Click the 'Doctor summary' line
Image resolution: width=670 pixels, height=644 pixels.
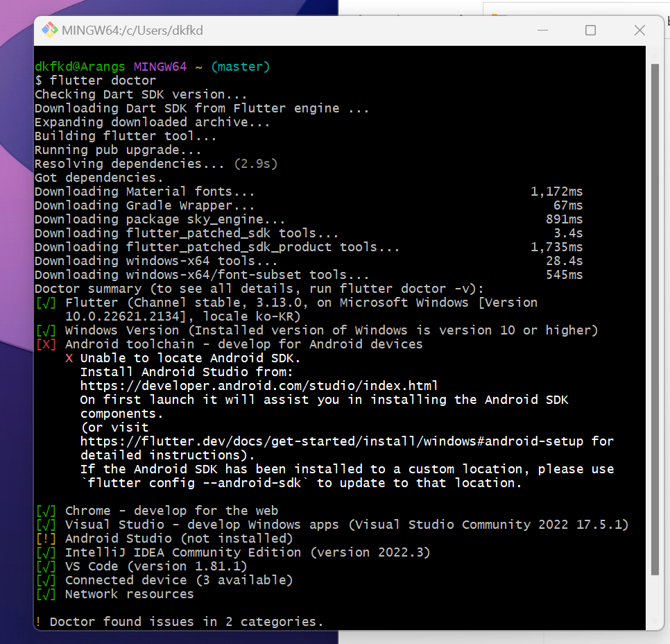(x=259, y=289)
